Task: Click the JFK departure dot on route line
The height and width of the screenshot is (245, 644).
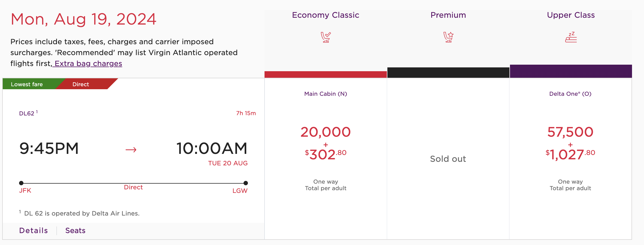Action: 21,183
